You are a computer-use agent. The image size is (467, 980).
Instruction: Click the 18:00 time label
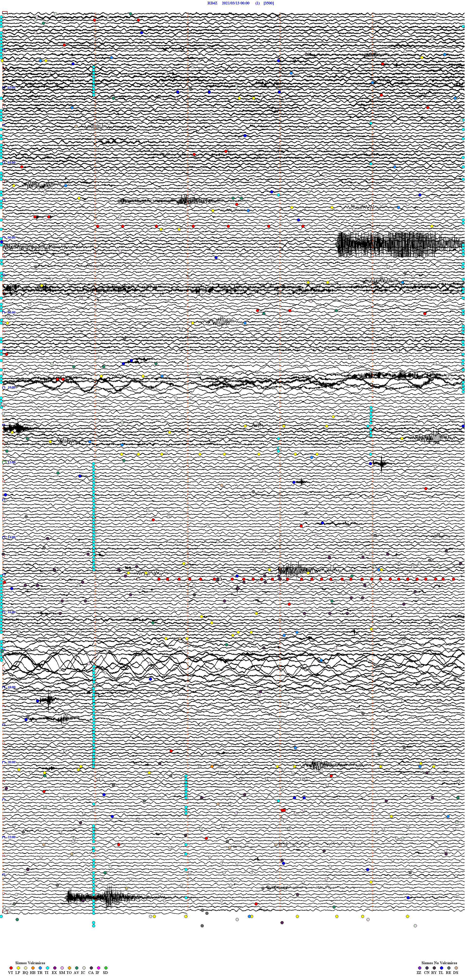point(11,687)
